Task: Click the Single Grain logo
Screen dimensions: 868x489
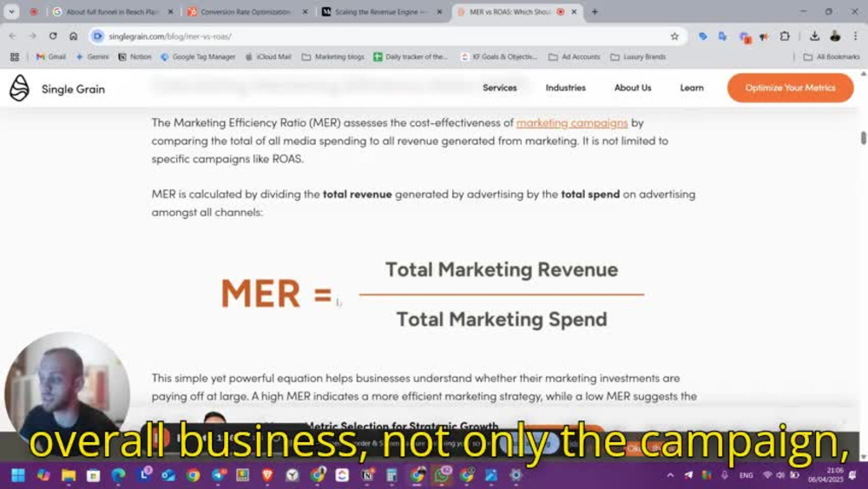Action: point(57,88)
